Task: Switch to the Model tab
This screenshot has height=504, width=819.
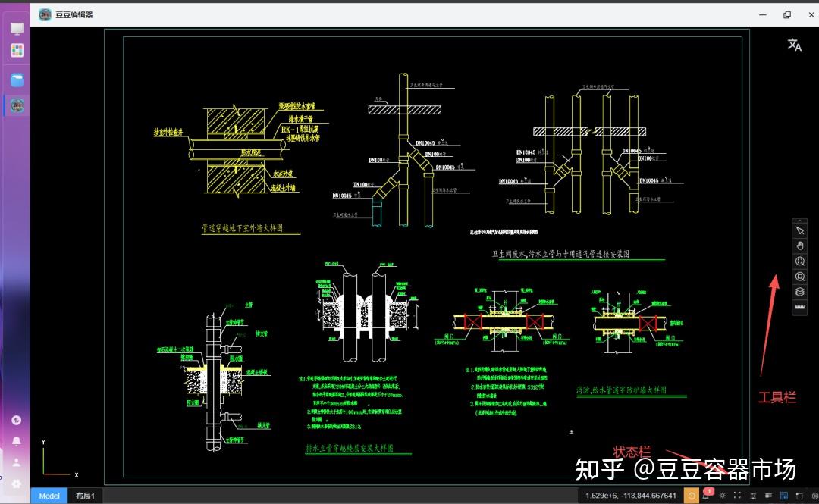Action: 49,496
